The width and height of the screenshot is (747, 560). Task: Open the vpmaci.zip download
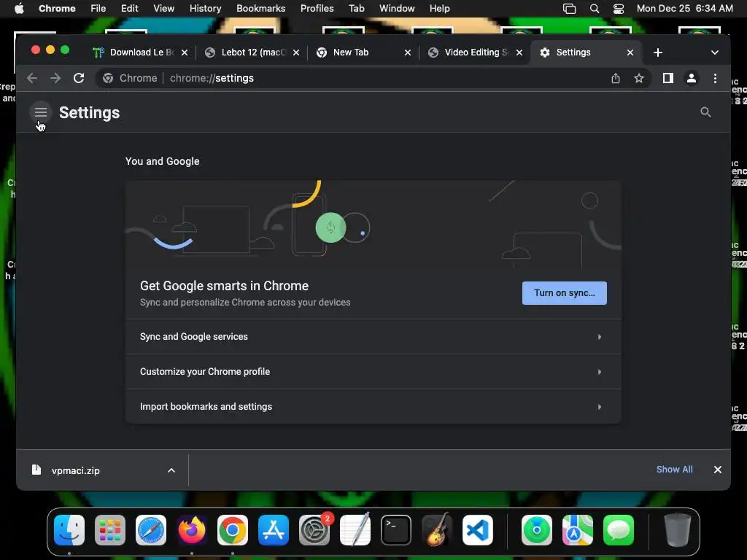pos(75,470)
